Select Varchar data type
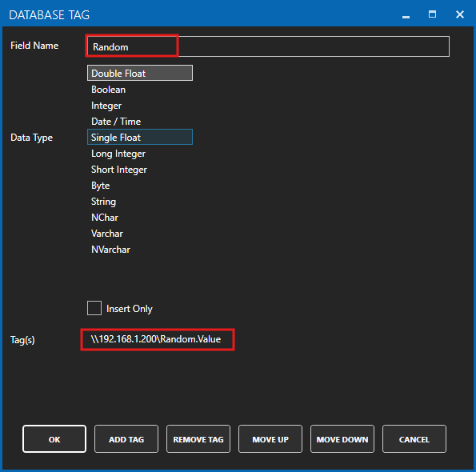The height and width of the screenshot is (472, 476). [140, 234]
